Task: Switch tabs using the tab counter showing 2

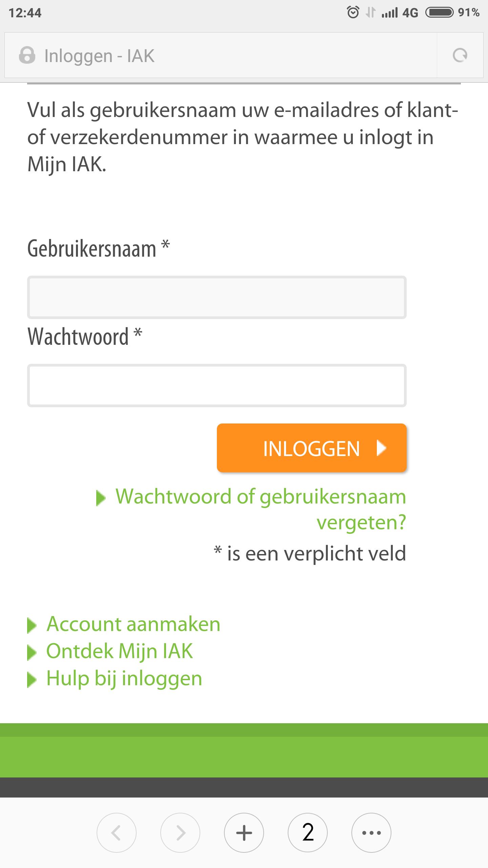Action: click(307, 833)
